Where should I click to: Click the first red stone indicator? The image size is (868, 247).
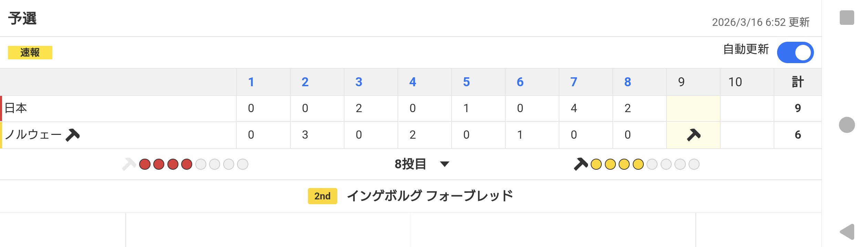(145, 164)
